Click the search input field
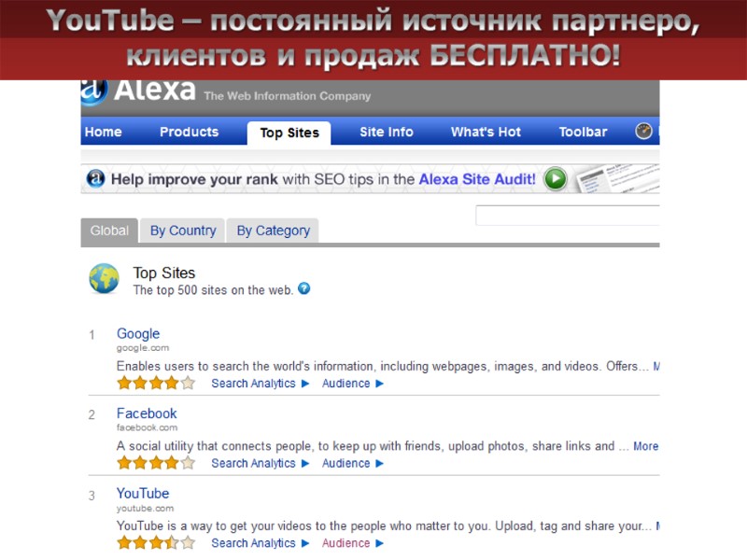 coord(568,216)
